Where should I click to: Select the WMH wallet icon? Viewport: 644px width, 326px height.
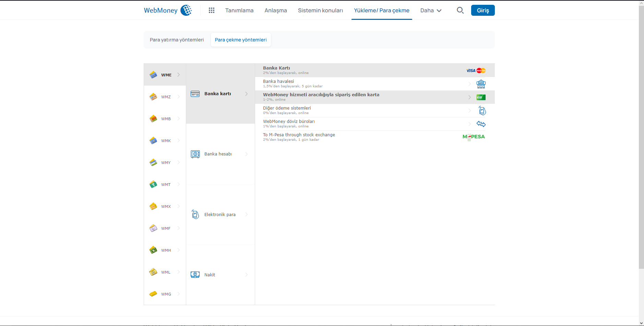153,250
